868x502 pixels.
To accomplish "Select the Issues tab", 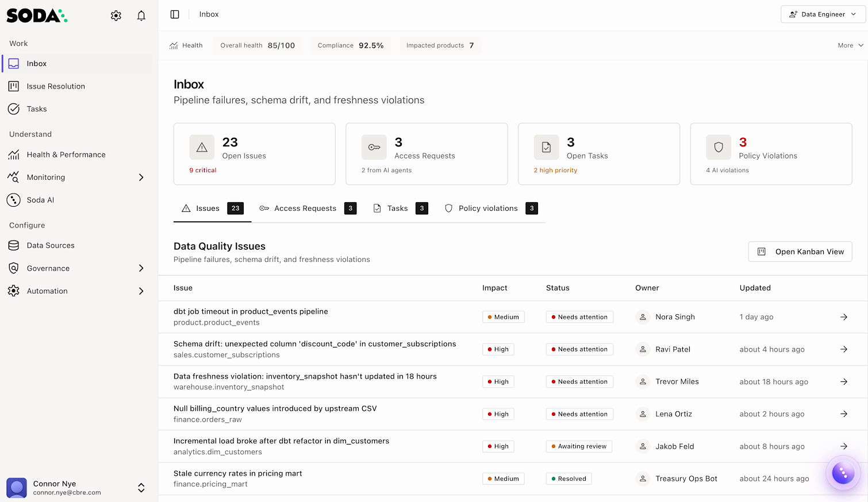I will pos(213,208).
